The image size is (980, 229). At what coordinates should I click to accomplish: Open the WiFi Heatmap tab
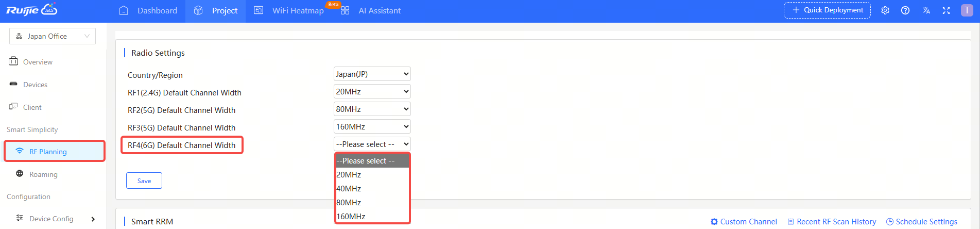289,11
